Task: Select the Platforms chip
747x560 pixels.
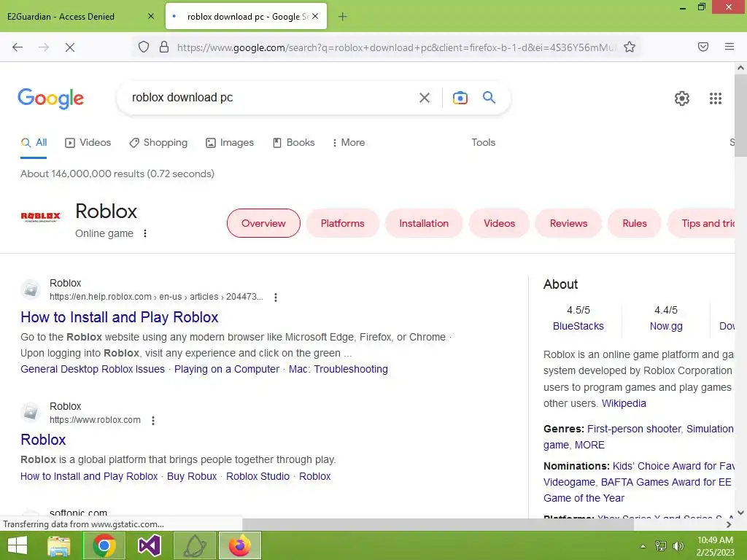Action: pyautogui.click(x=343, y=223)
